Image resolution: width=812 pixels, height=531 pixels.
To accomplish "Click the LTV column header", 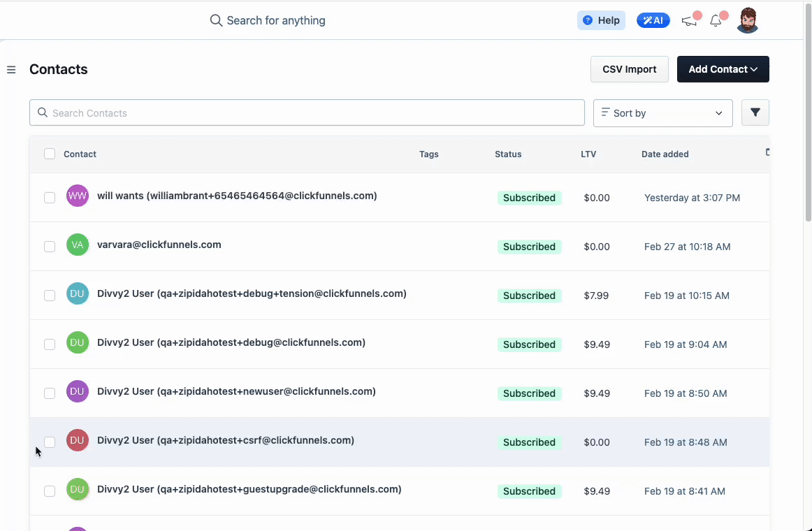I will tap(588, 154).
